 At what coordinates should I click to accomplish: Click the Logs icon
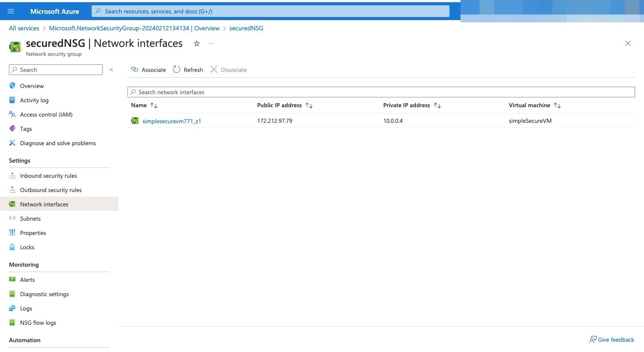coord(12,308)
